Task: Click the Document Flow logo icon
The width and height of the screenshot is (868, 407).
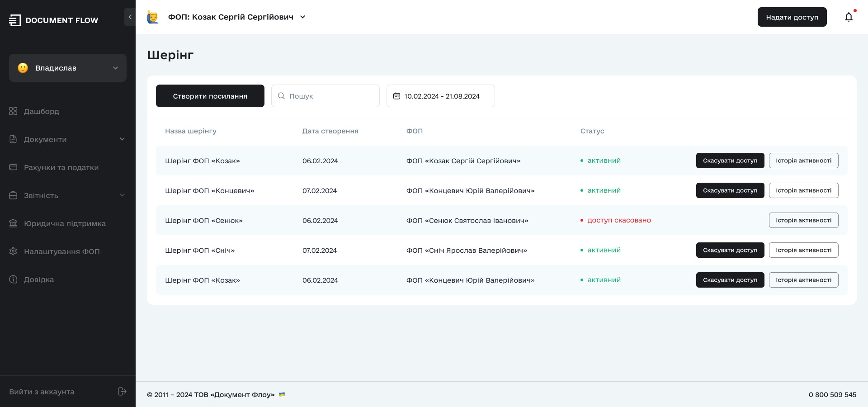Action: coord(15,20)
